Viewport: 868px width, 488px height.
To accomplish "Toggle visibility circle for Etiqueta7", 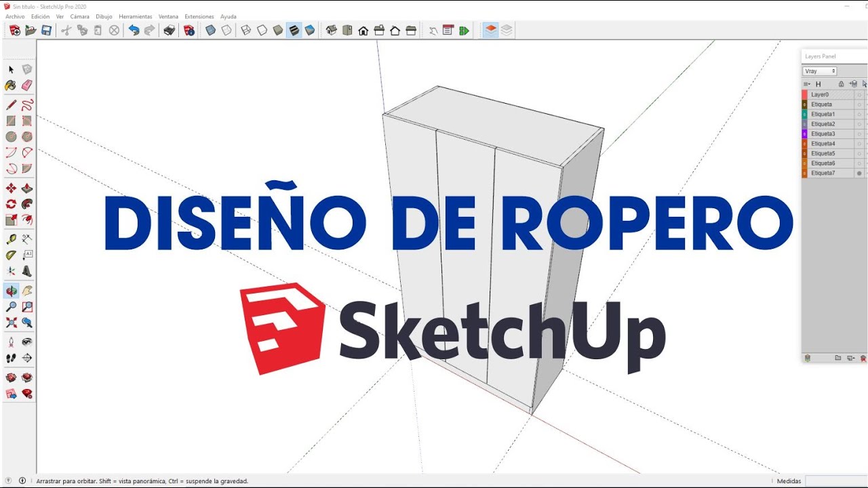I will point(859,173).
